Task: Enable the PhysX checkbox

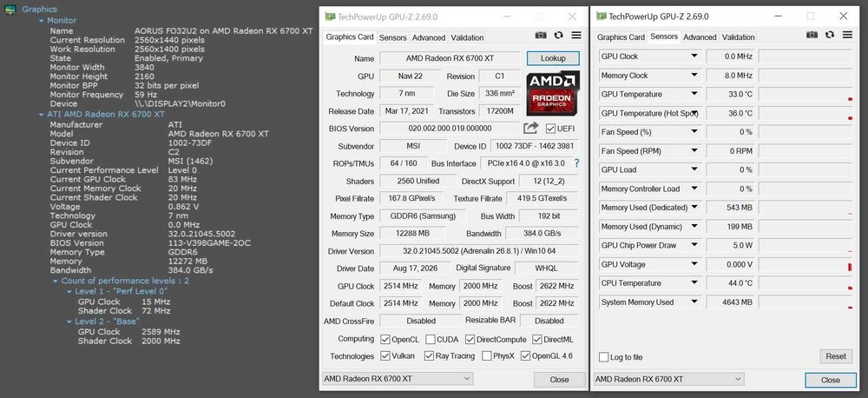Action: click(x=487, y=356)
